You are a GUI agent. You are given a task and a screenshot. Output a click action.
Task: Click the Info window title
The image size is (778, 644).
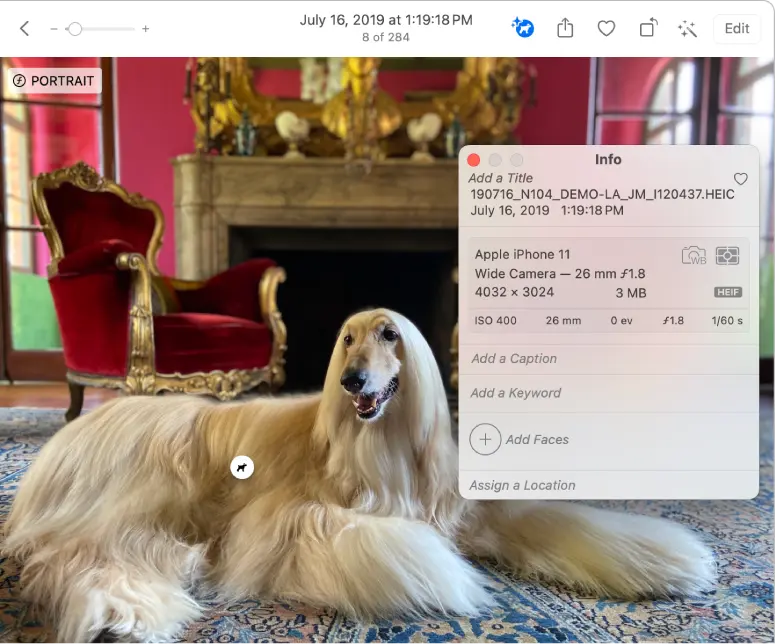(x=608, y=159)
